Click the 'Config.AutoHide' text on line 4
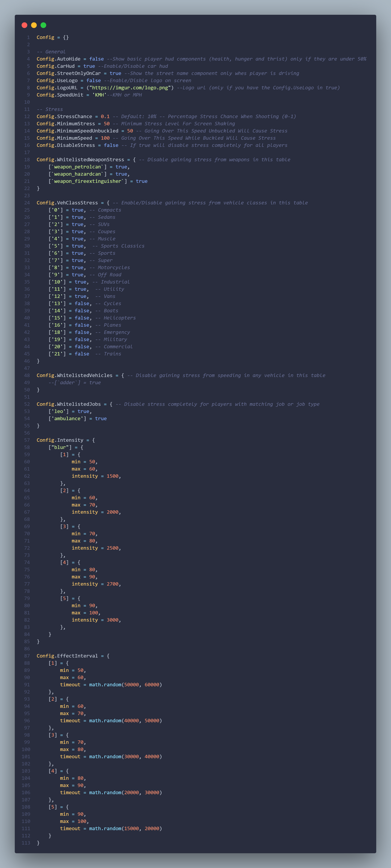Image resolution: width=391 pixels, height=868 pixels. coord(59,59)
